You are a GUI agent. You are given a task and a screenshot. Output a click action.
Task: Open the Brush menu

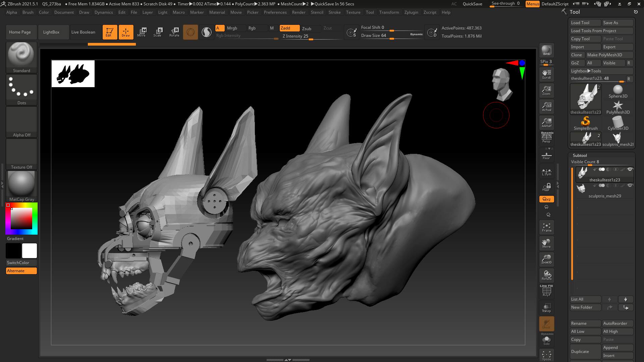28,12
